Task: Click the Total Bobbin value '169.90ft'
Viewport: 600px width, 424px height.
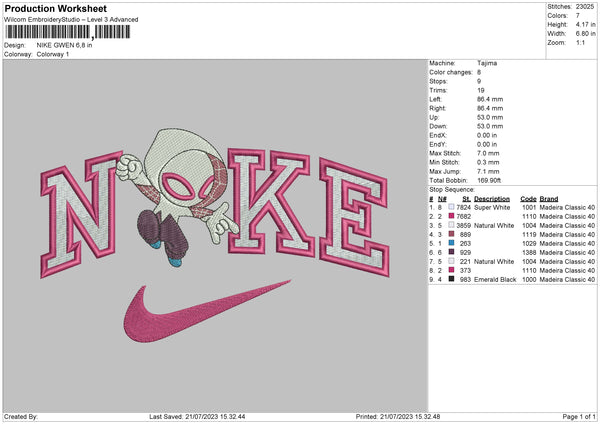Action: click(489, 180)
